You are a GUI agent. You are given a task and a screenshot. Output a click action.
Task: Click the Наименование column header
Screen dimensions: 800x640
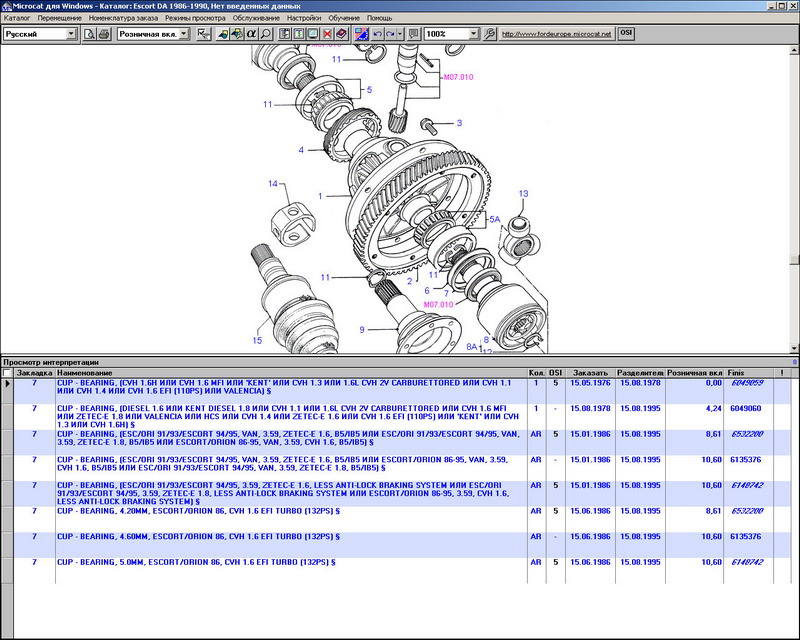(x=291, y=373)
